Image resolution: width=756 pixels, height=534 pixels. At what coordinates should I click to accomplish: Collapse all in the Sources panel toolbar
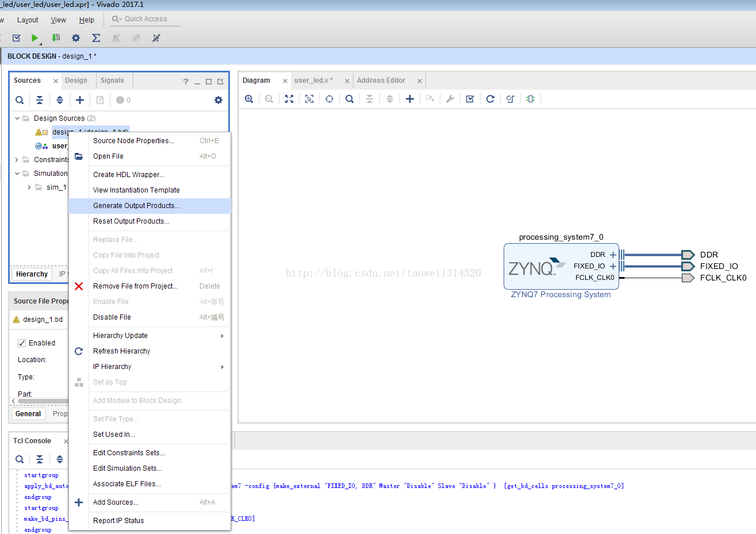pyautogui.click(x=40, y=100)
